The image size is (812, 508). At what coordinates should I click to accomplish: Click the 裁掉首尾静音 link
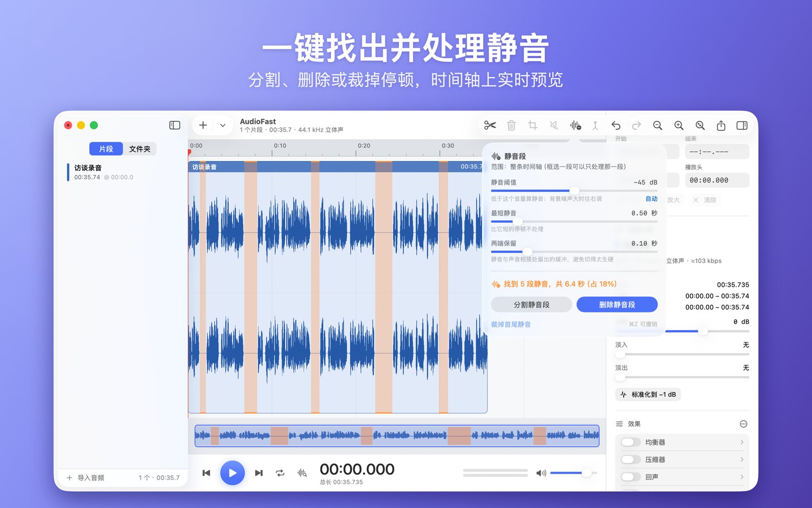[511, 325]
